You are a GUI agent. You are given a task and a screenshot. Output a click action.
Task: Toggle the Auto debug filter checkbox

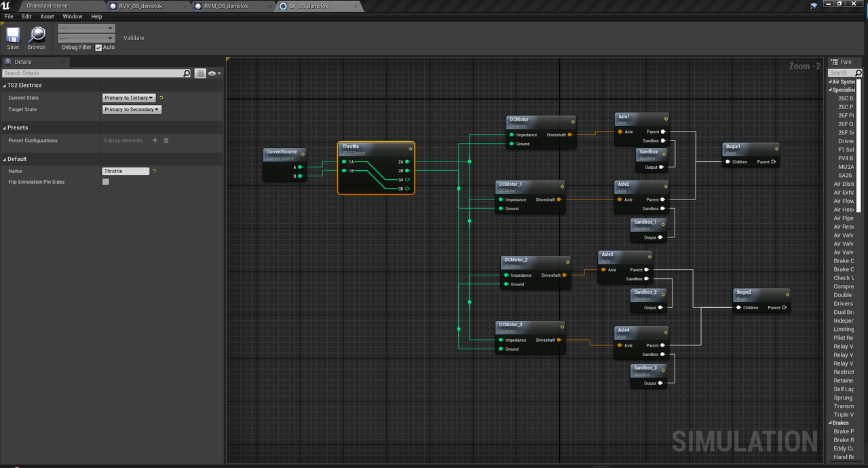click(98, 47)
